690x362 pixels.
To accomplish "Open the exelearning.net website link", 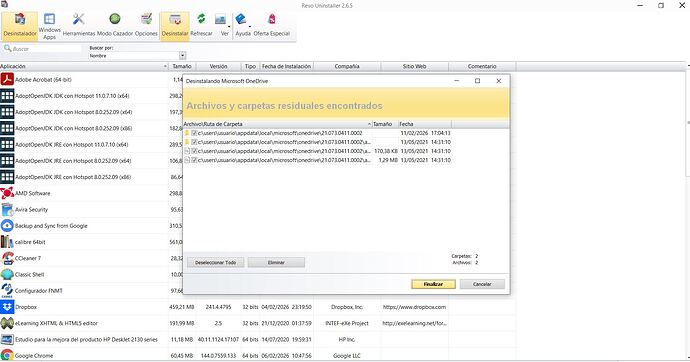I will pos(414,323).
